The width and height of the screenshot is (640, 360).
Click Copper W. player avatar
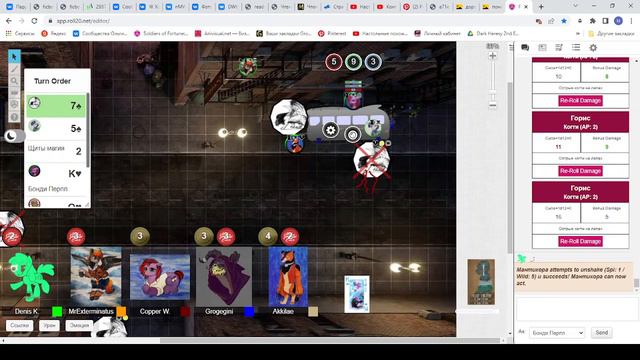point(160,277)
